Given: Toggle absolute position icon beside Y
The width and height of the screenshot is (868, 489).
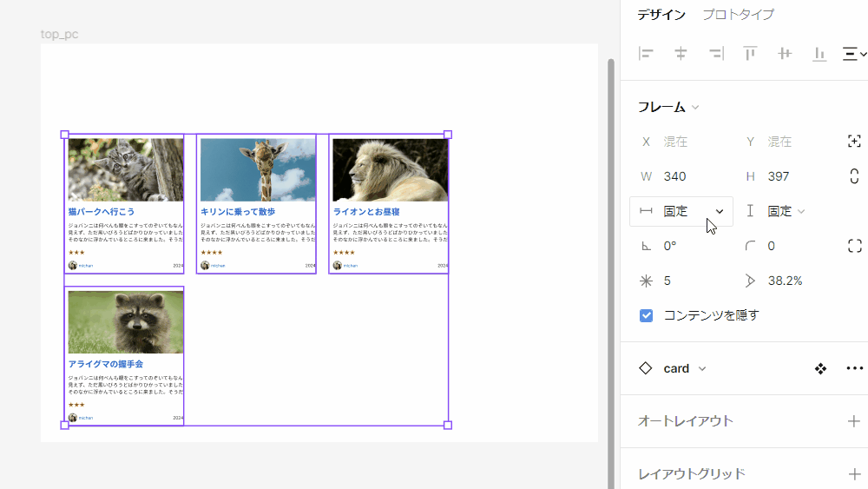Looking at the screenshot, I should (854, 142).
